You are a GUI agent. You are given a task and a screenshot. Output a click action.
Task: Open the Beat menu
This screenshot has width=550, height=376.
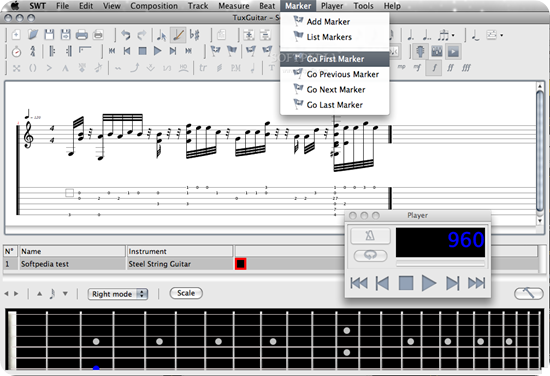(x=267, y=6)
